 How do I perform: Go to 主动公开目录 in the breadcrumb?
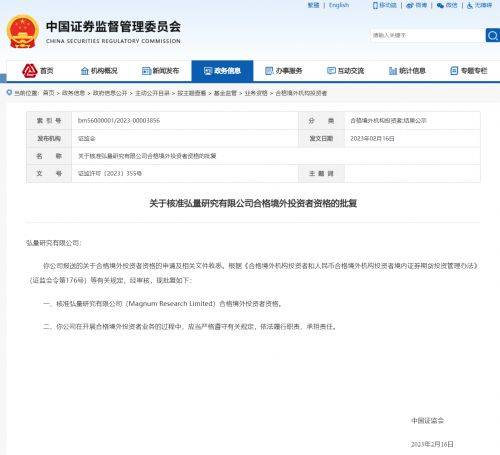click(x=152, y=93)
